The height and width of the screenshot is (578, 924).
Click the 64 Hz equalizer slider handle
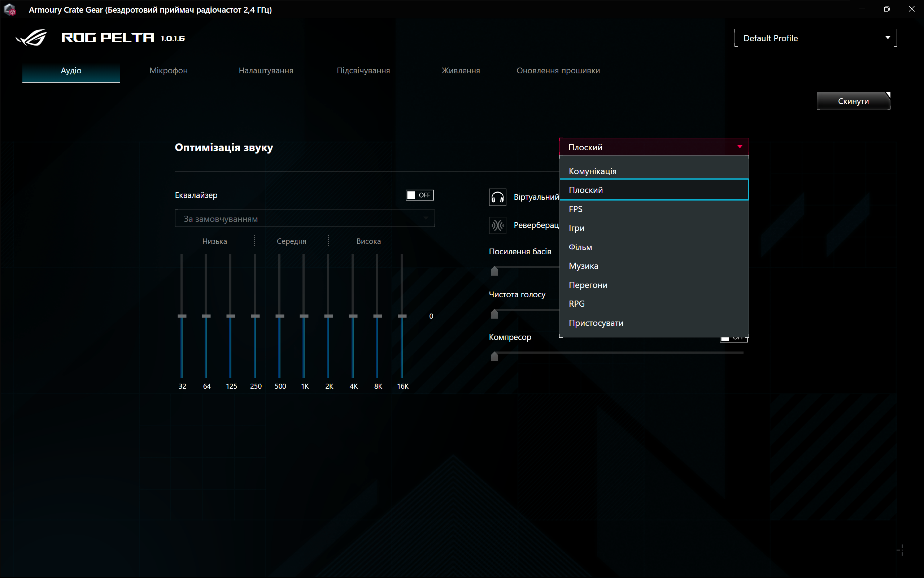206,316
